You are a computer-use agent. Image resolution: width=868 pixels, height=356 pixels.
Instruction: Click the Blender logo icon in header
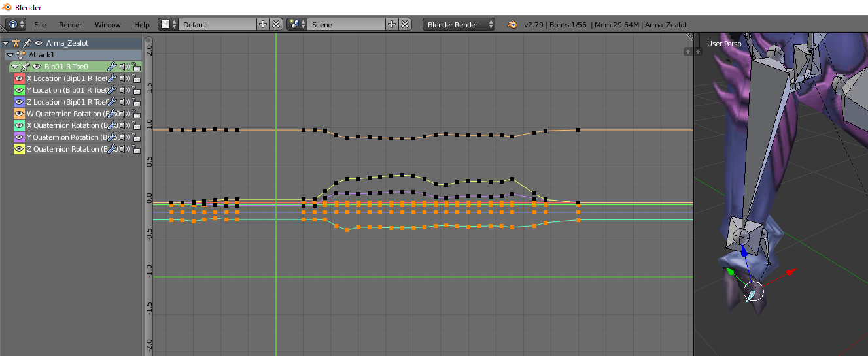[512, 24]
